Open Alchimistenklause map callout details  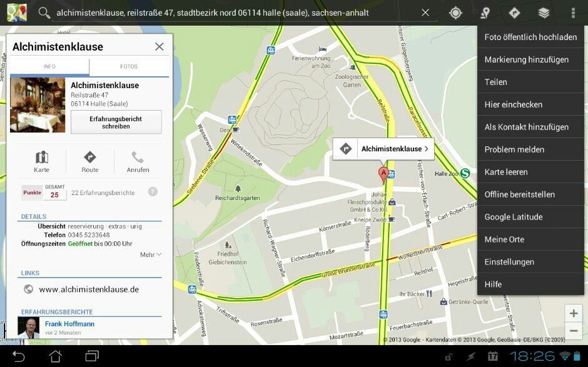click(x=395, y=149)
